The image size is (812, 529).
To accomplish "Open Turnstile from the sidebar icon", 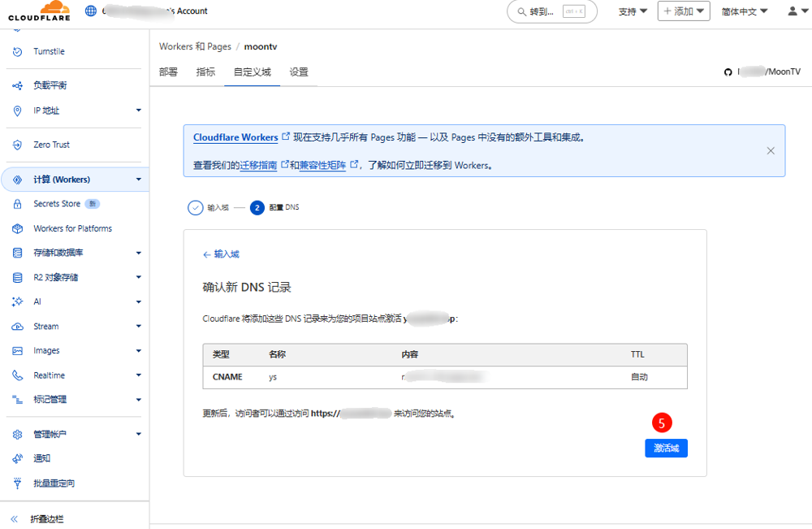I will pos(18,51).
